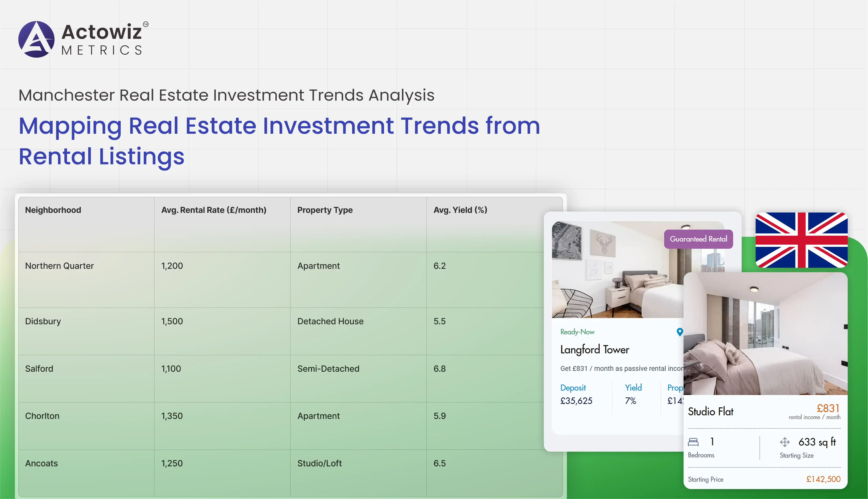Viewport: 868px width, 499px height.
Task: Click the blue location pin icon
Action: (680, 332)
